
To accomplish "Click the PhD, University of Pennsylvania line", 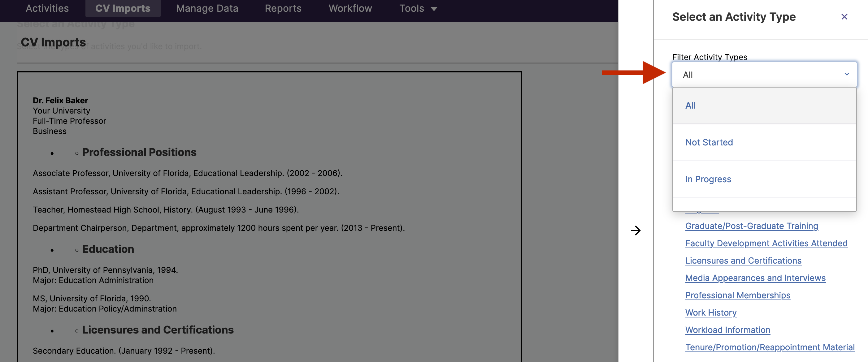I will 105,270.
